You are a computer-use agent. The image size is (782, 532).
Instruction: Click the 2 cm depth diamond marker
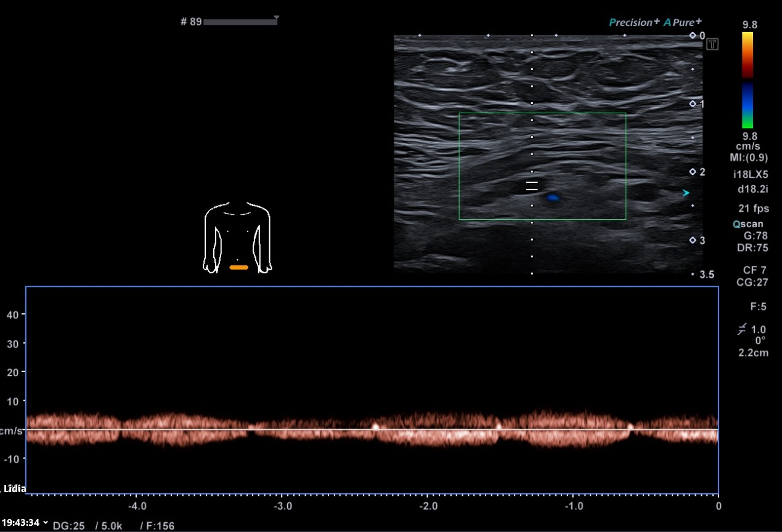[693, 172]
